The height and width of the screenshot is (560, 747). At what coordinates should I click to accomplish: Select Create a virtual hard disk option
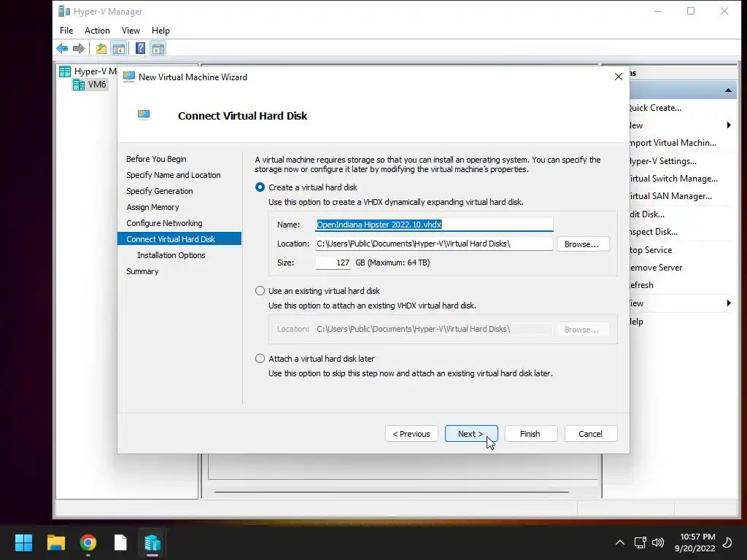[x=260, y=187]
